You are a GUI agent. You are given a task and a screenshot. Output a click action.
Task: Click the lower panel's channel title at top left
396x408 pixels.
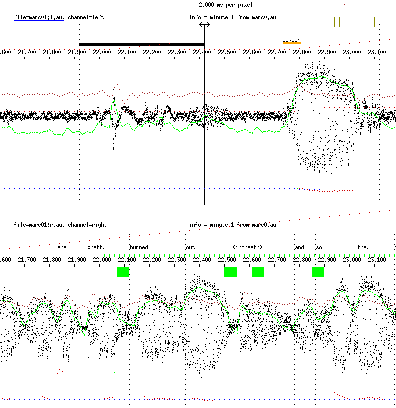(x=60, y=225)
